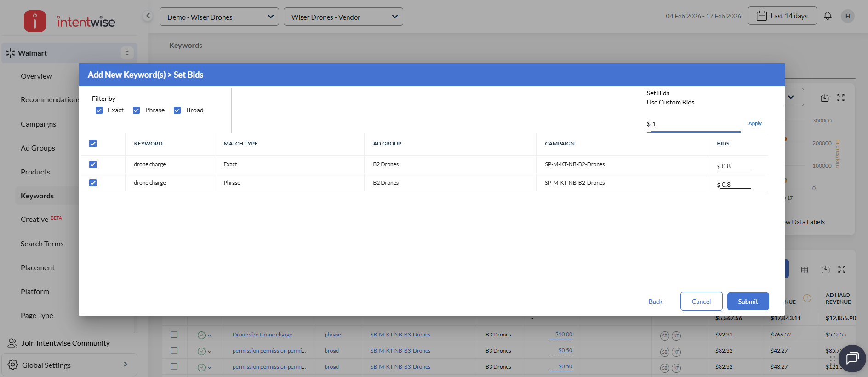
Task: Click the notifications bell icon
Action: click(x=828, y=16)
